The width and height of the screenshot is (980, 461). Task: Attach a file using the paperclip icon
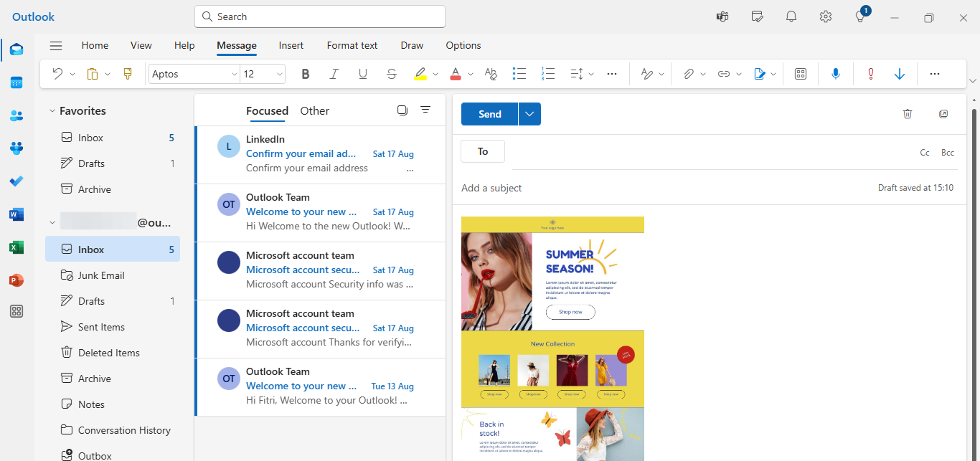click(688, 73)
